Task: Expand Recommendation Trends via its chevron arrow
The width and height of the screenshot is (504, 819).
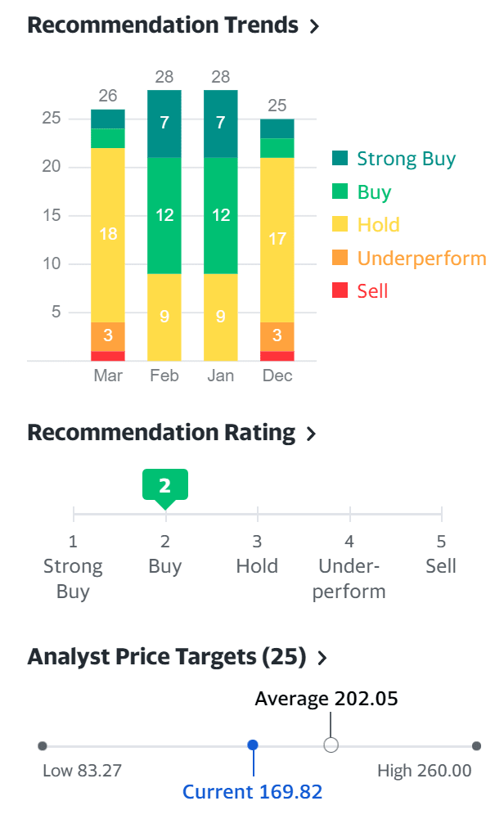Action: (315, 26)
